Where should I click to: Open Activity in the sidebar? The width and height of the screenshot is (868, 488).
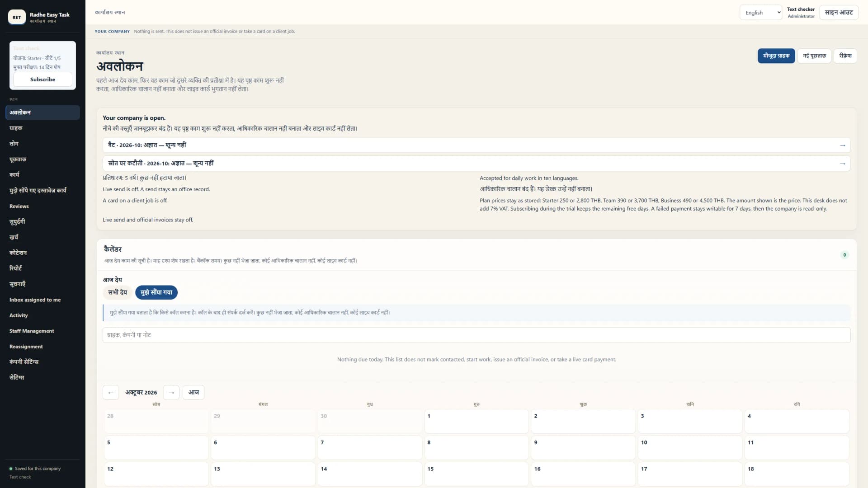tap(42, 315)
